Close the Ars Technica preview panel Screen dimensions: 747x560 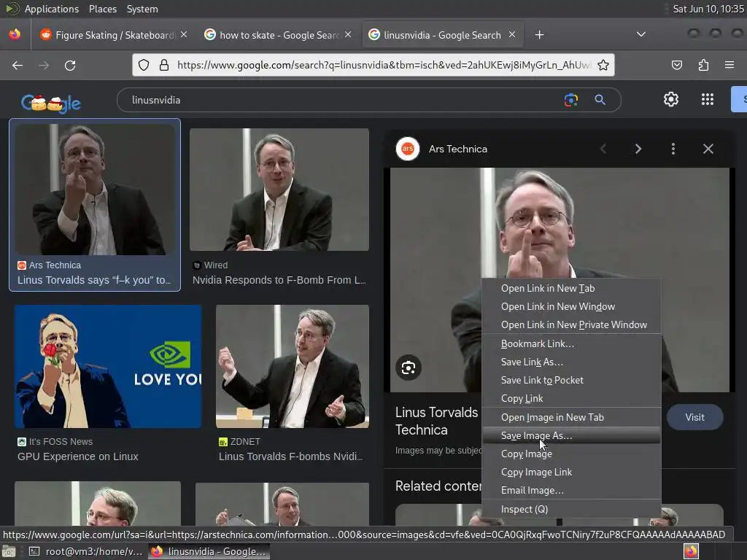[708, 149]
